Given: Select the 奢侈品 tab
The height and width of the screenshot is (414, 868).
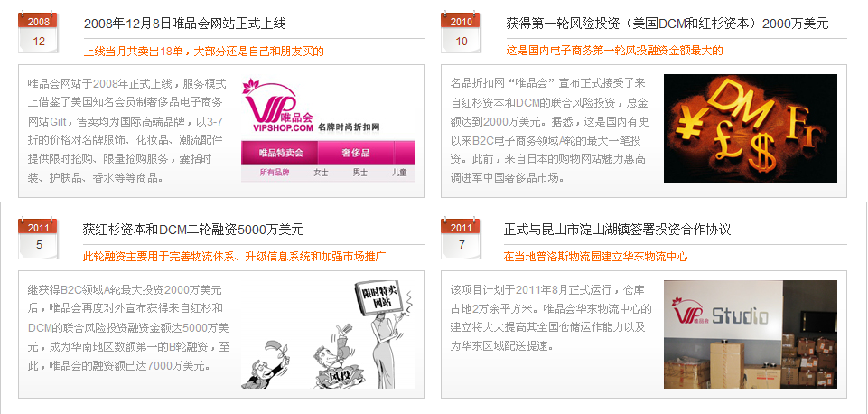Looking at the screenshot, I should 355,153.
